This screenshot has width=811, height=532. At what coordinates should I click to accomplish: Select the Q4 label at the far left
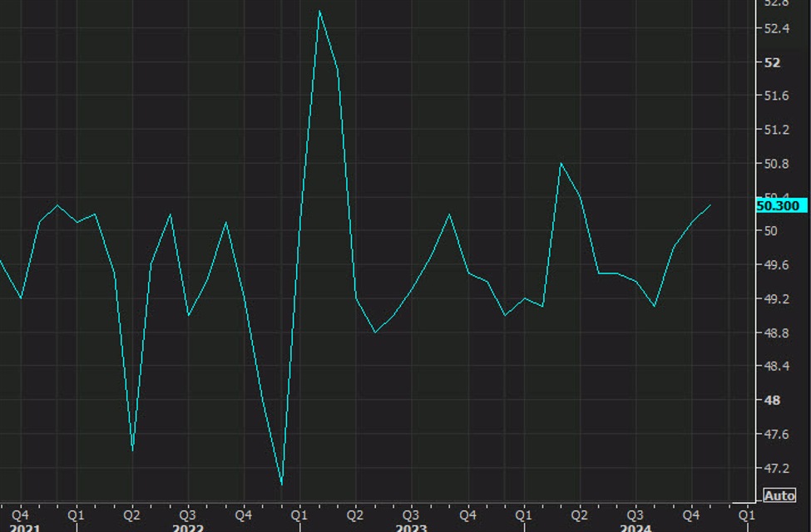[21, 515]
